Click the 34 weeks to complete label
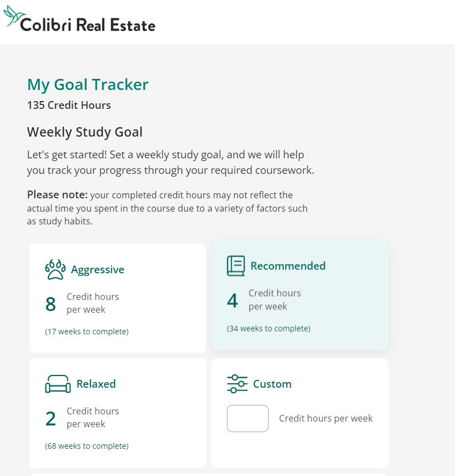This screenshot has width=455, height=476. 268,328
